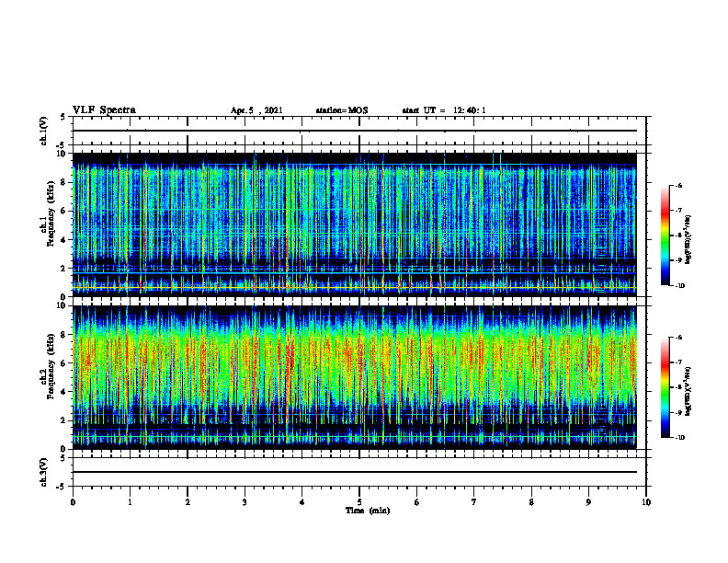The width and height of the screenshot is (728, 563).
Task: Click inside the ch.2 spectrogram plot
Action: (355, 377)
